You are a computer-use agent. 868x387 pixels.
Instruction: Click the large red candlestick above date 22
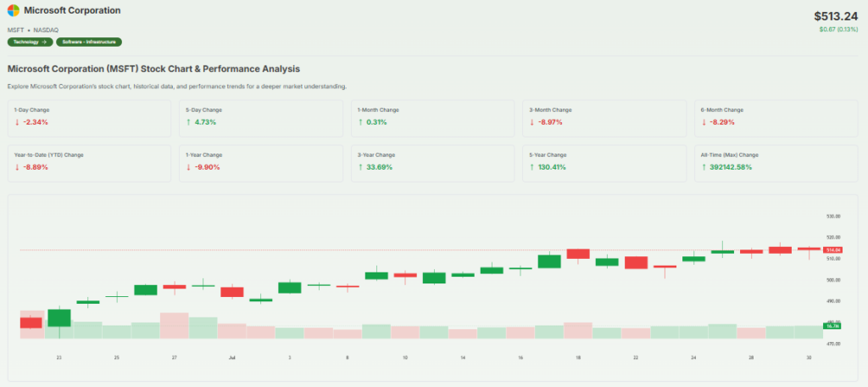(x=636, y=262)
